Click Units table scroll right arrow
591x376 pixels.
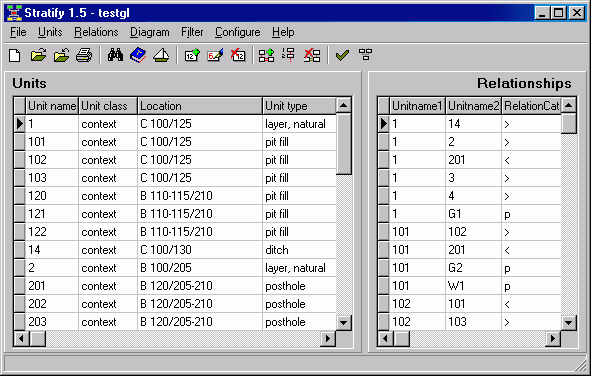[328, 339]
